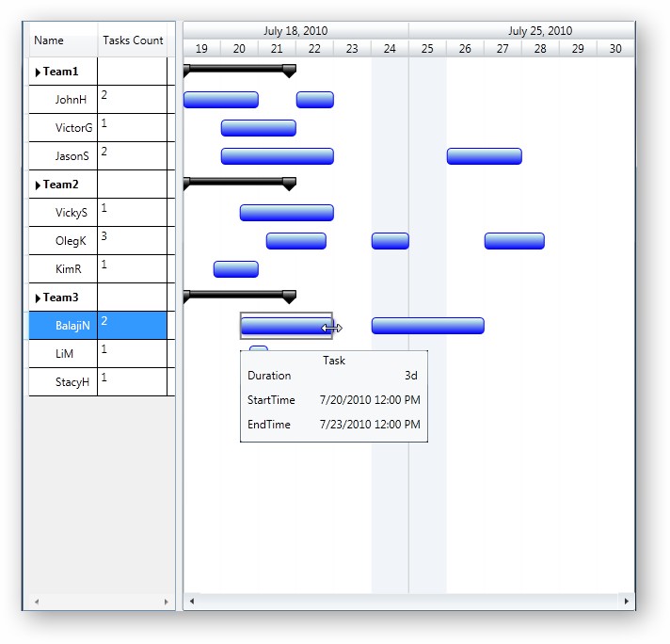
Task: Select the VictorG resource row
Action: [x=73, y=128]
